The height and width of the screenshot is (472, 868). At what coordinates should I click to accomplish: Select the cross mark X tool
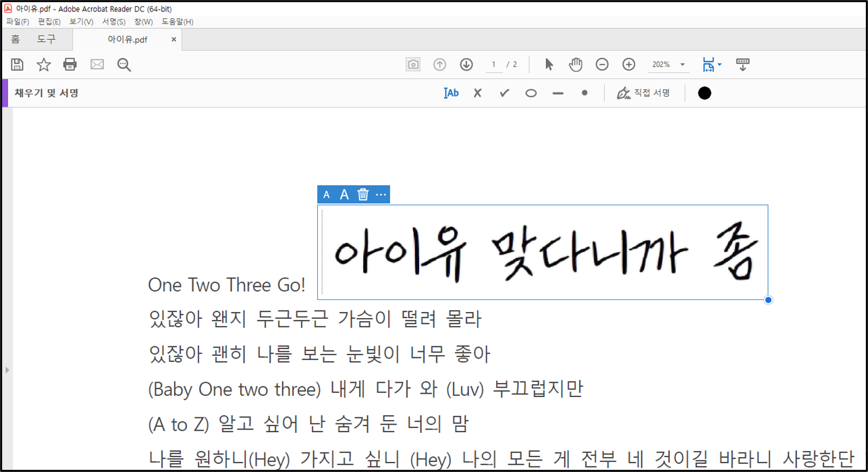(478, 93)
